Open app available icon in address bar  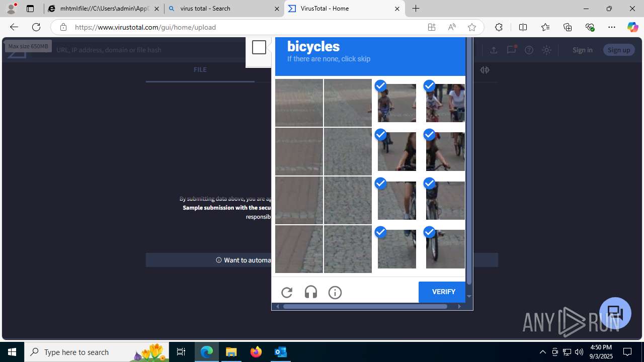[x=432, y=27]
